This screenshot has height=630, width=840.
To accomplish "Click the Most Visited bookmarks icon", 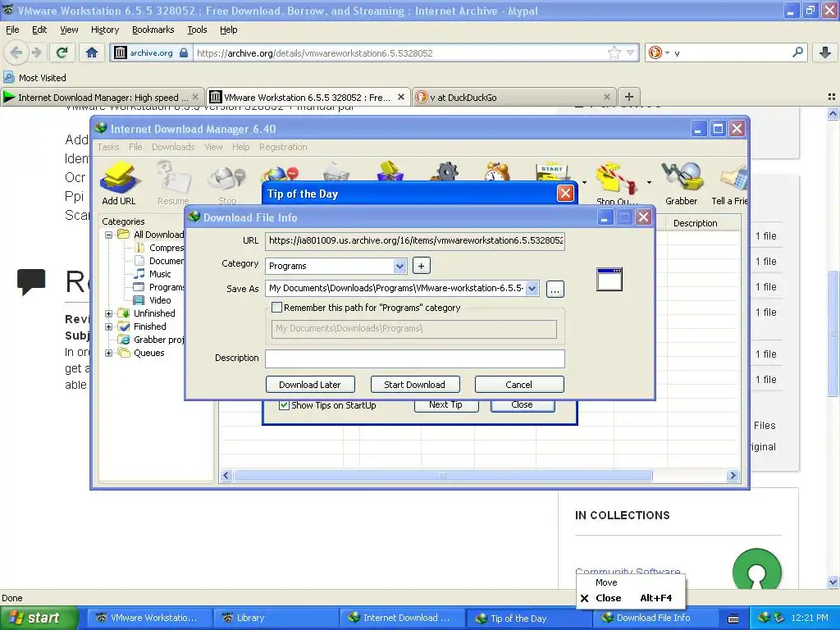I will coord(8,78).
